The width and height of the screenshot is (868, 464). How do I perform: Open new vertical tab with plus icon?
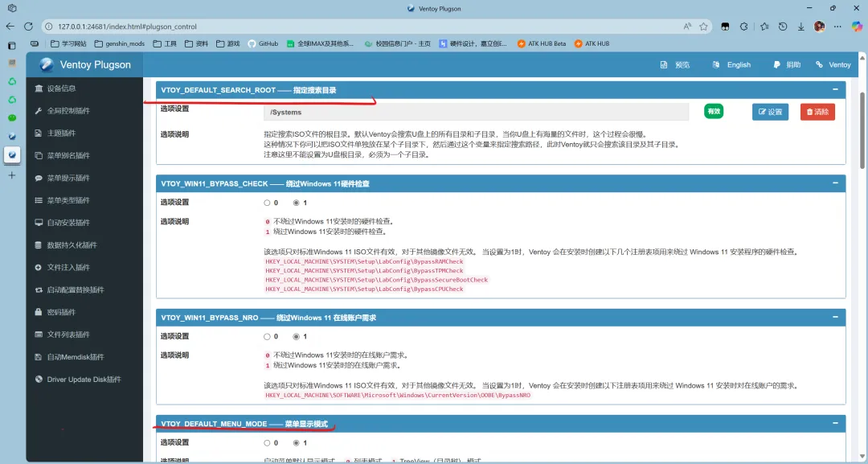coord(12,175)
